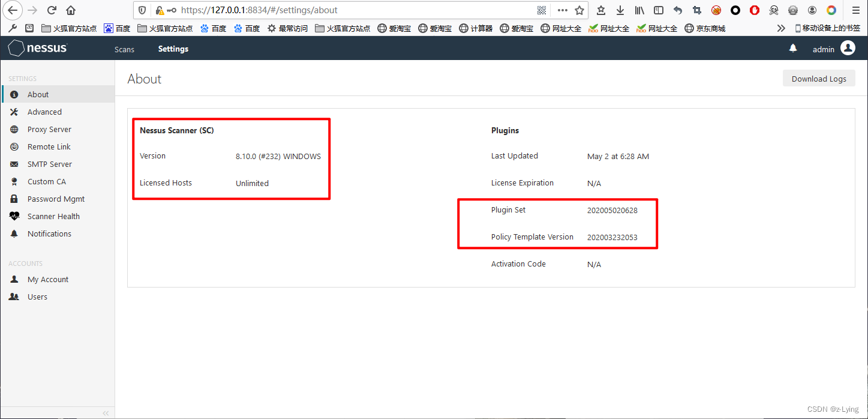The height and width of the screenshot is (419, 868).
Task: Reload the page with the refresh icon
Action: click(52, 10)
